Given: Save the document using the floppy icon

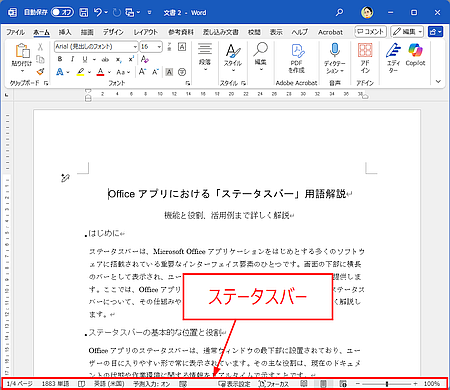Looking at the screenshot, I should point(83,12).
